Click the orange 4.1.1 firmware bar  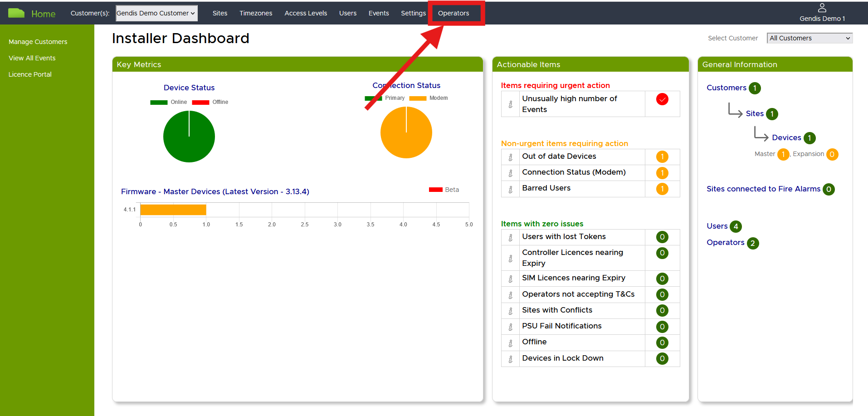point(173,210)
